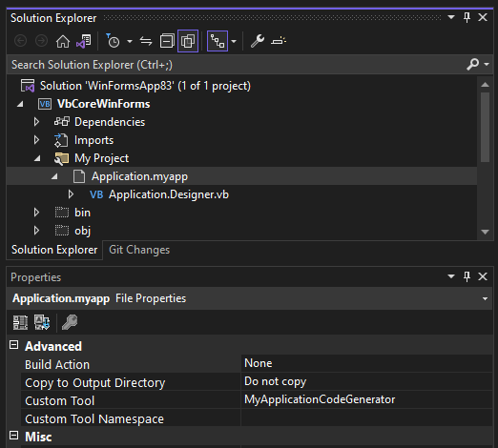The height and width of the screenshot is (448, 498).
Task: Toggle the file nesting view button
Action: [x=218, y=41]
